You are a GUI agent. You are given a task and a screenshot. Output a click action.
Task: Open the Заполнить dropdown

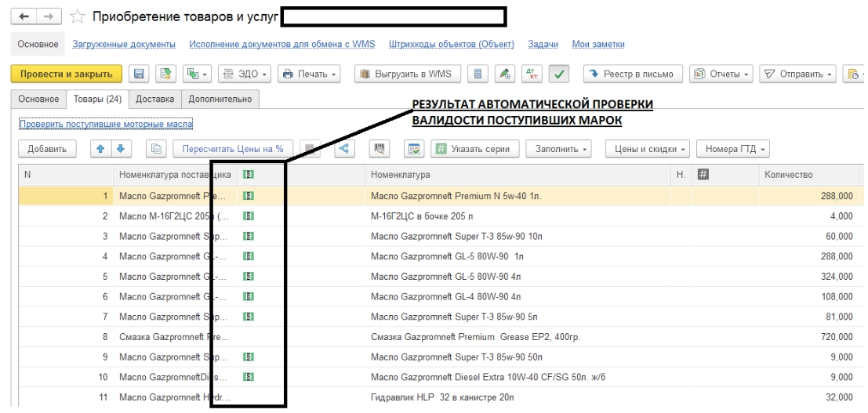pos(558,148)
